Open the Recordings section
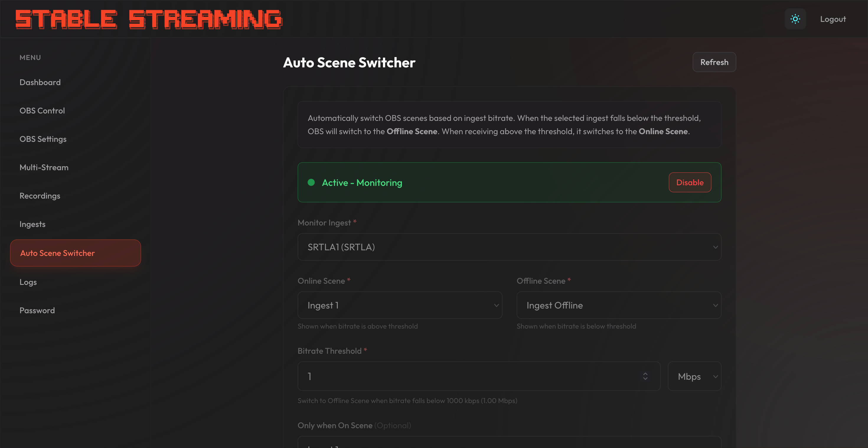The width and height of the screenshot is (868, 448). pos(40,196)
